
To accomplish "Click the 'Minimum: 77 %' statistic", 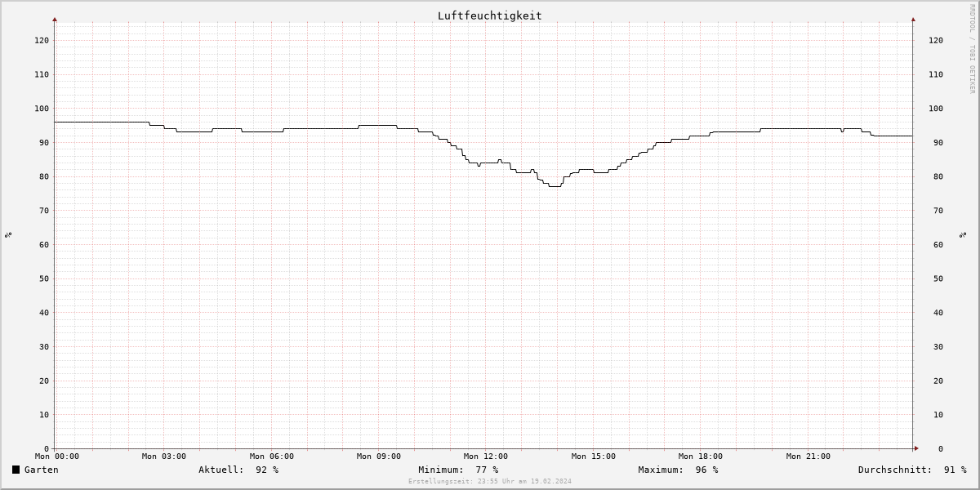I will tap(458, 470).
